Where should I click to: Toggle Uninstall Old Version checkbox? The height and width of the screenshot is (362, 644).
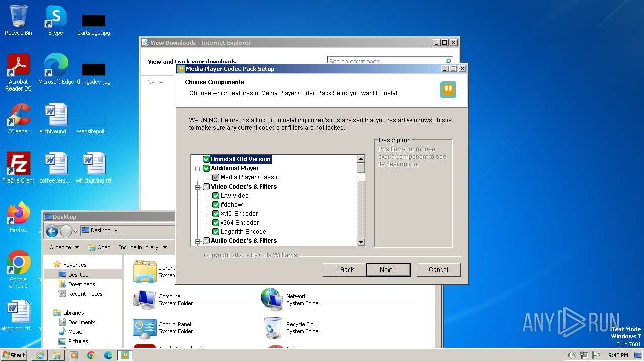click(206, 159)
